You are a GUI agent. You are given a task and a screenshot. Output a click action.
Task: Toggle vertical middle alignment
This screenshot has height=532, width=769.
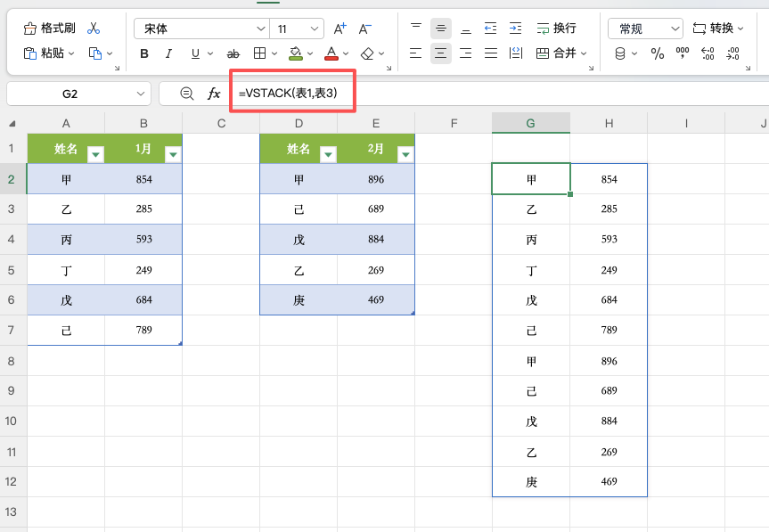pyautogui.click(x=441, y=29)
